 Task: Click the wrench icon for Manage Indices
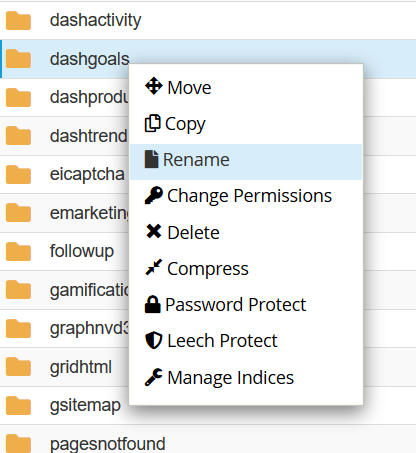pyautogui.click(x=154, y=377)
